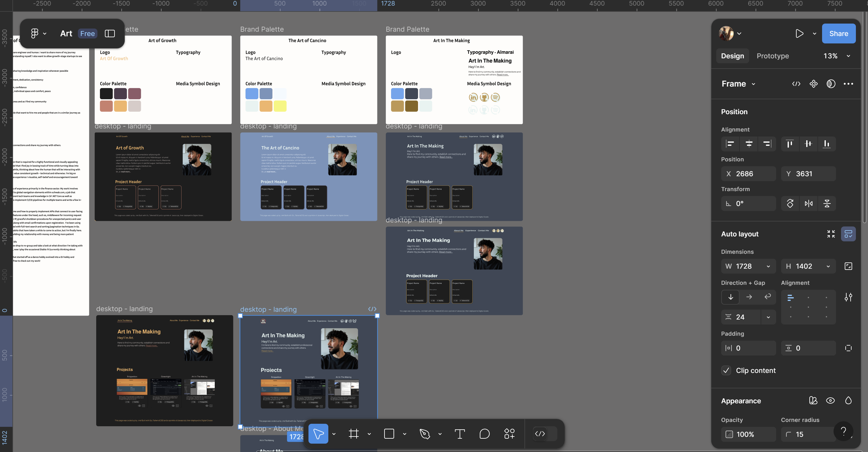Open the Figma main menu icon

click(35, 33)
